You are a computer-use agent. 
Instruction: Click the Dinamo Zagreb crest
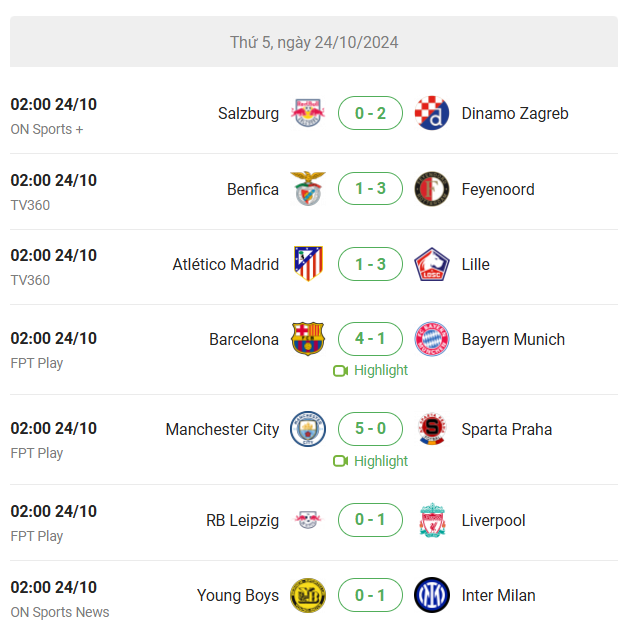tap(432, 113)
